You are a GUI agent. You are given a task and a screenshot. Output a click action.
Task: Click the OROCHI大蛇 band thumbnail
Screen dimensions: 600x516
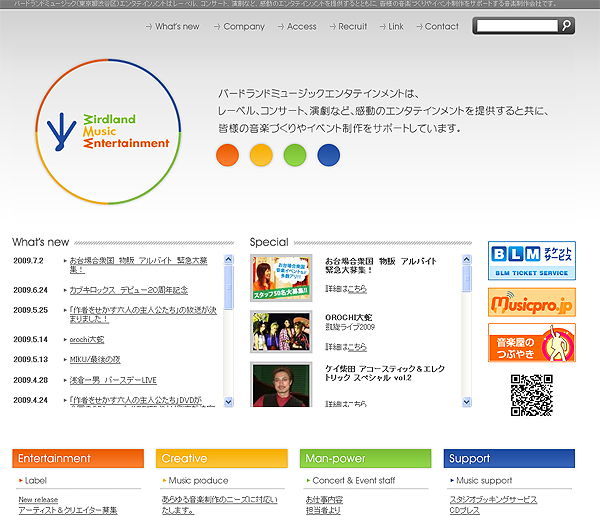[281, 331]
